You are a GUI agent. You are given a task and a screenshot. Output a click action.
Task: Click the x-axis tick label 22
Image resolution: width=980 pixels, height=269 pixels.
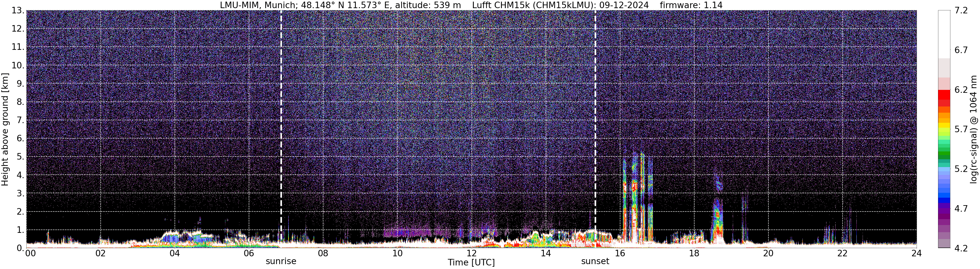(x=842, y=254)
